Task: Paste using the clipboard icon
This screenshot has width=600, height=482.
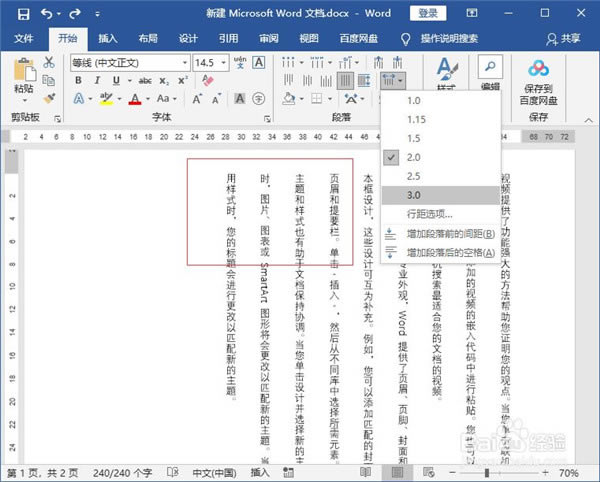Action: click(x=25, y=71)
